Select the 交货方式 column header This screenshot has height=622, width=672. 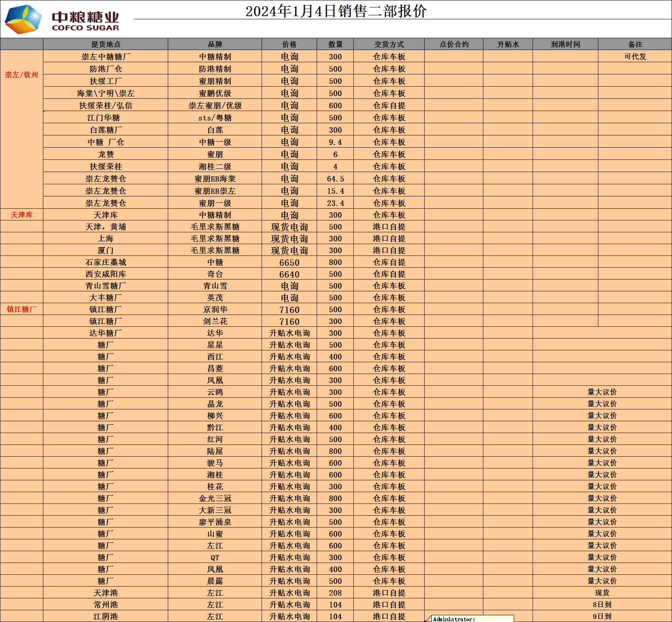click(389, 44)
